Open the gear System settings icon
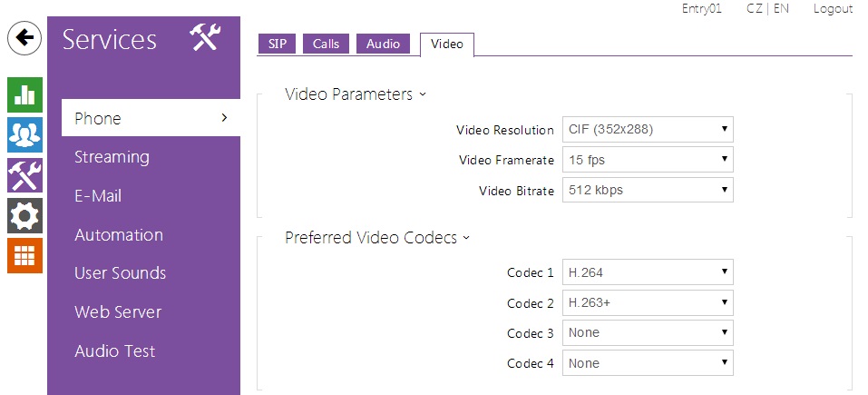Viewport: 868px width, 395px height. click(x=24, y=215)
